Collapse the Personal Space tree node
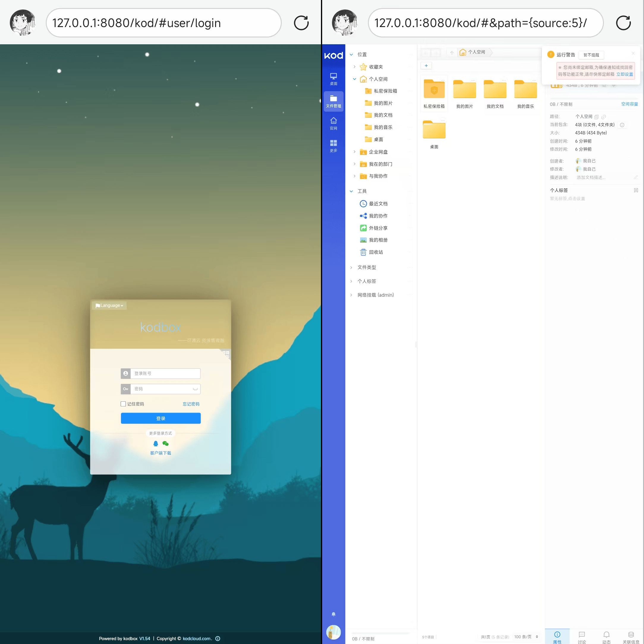This screenshot has height=644, width=644. [354, 79]
